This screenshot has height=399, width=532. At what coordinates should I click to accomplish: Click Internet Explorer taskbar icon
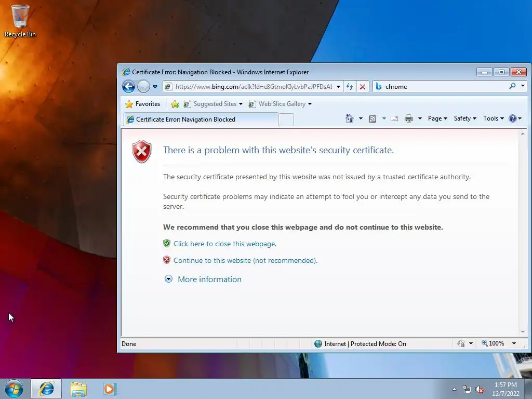point(46,389)
